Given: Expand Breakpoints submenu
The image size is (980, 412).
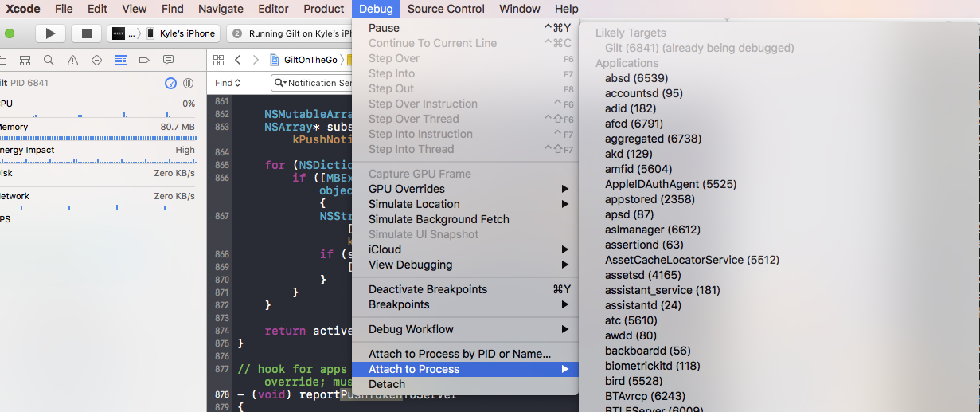Looking at the screenshot, I should 465,304.
